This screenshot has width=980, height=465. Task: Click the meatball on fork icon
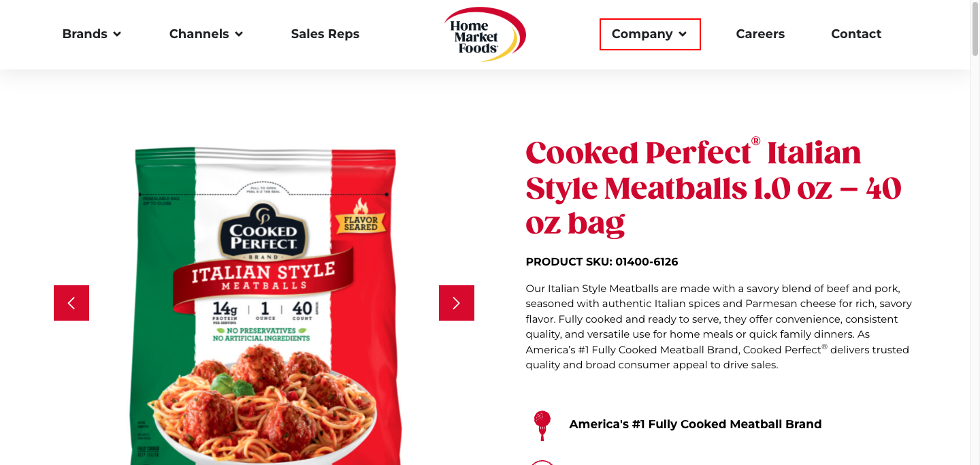pos(542,425)
